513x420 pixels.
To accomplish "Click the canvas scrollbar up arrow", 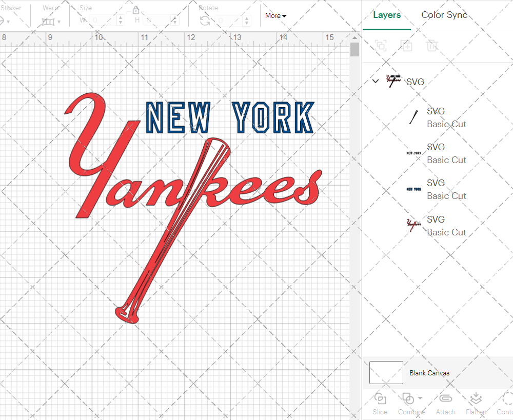I will (354, 37).
